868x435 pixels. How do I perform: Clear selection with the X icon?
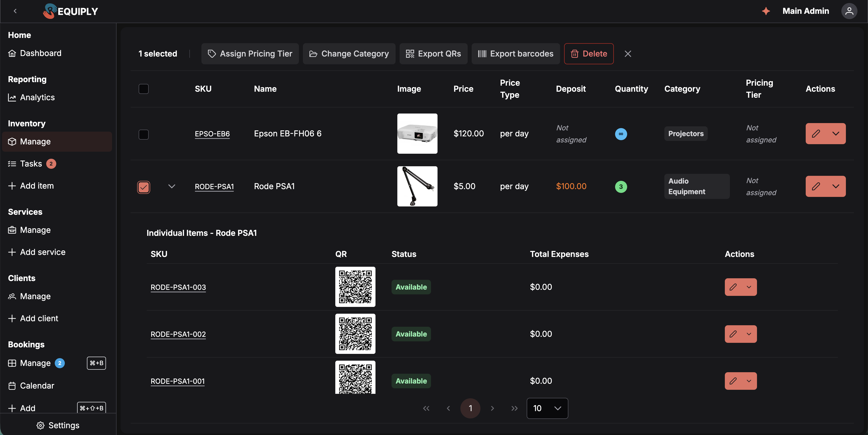click(x=628, y=53)
